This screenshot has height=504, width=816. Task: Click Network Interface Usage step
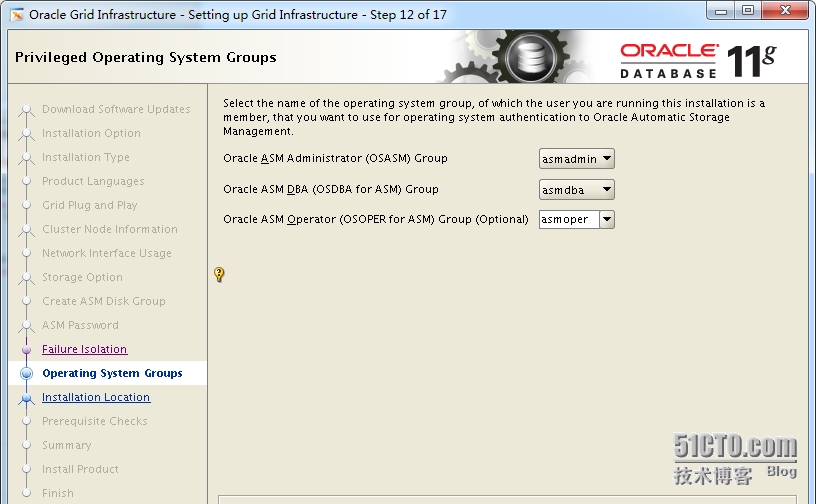tap(107, 253)
